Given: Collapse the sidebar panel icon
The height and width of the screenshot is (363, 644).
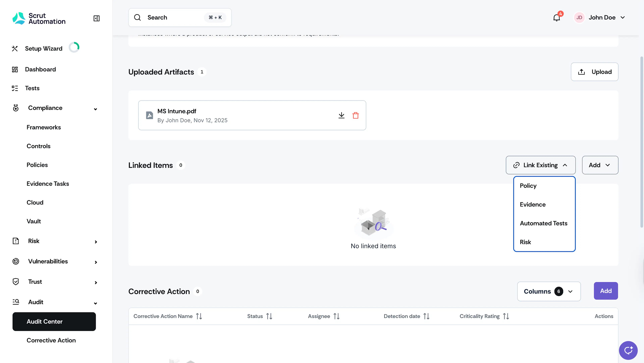Looking at the screenshot, I should (96, 18).
